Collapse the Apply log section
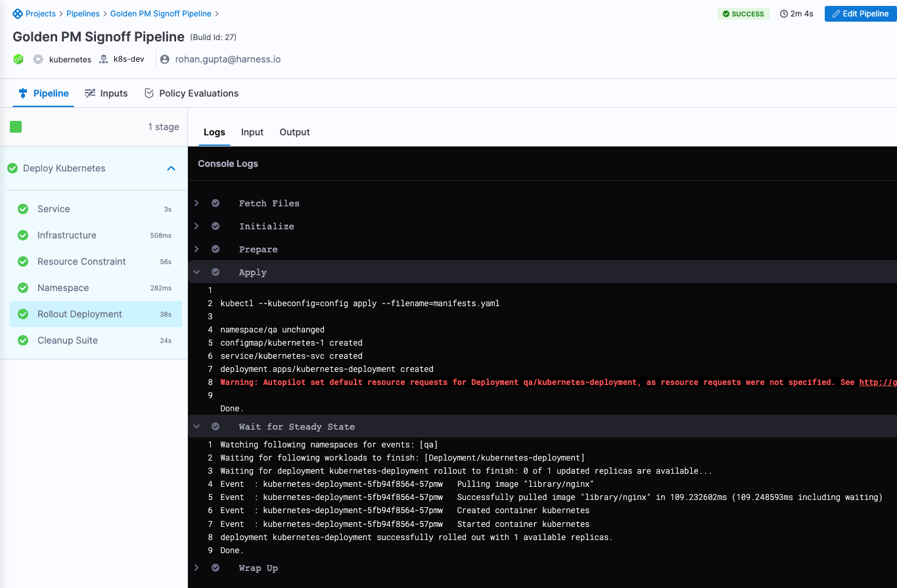The height and width of the screenshot is (588, 897). (196, 272)
